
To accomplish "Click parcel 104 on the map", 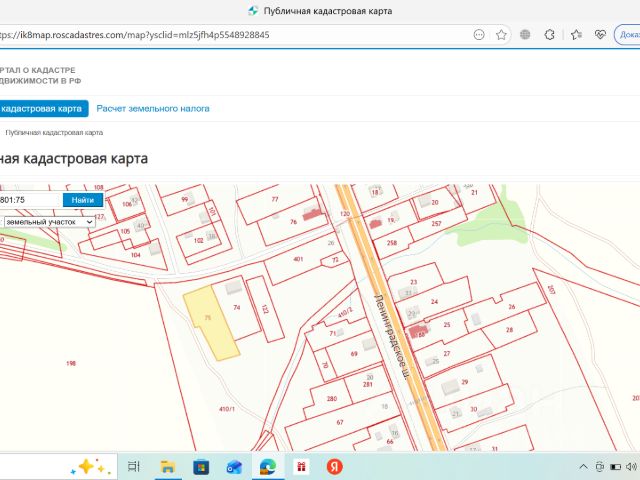I will pyautogui.click(x=136, y=255).
